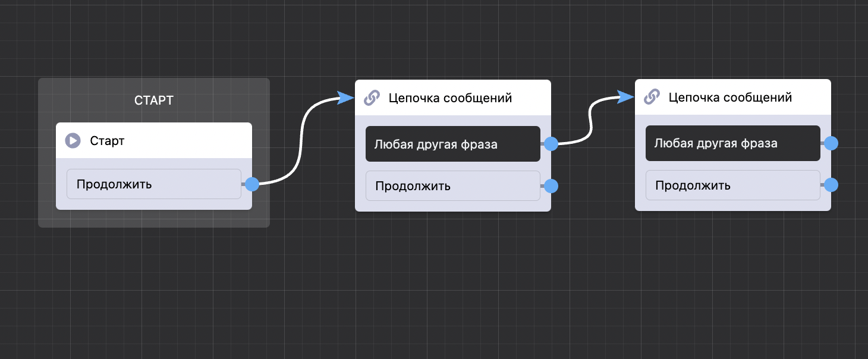Select the Старт node by its header title
Image resolution: width=868 pixels, height=359 pixels.
(x=108, y=141)
